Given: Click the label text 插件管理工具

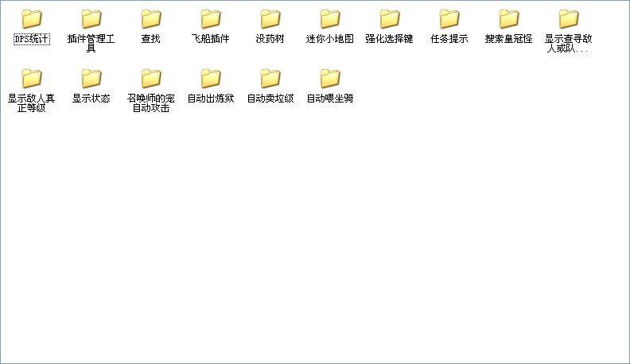Looking at the screenshot, I should tap(91, 44).
